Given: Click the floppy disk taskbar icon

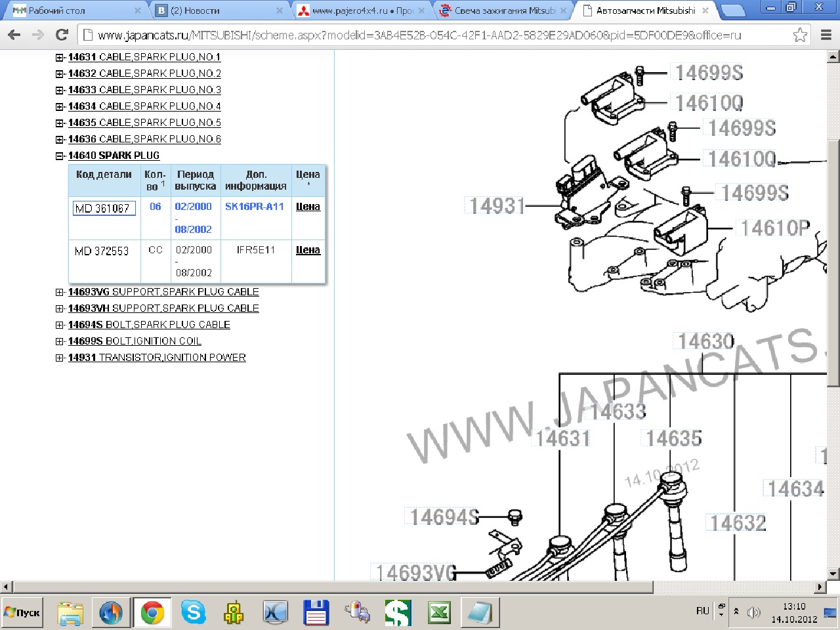Looking at the screenshot, I should pos(316,613).
